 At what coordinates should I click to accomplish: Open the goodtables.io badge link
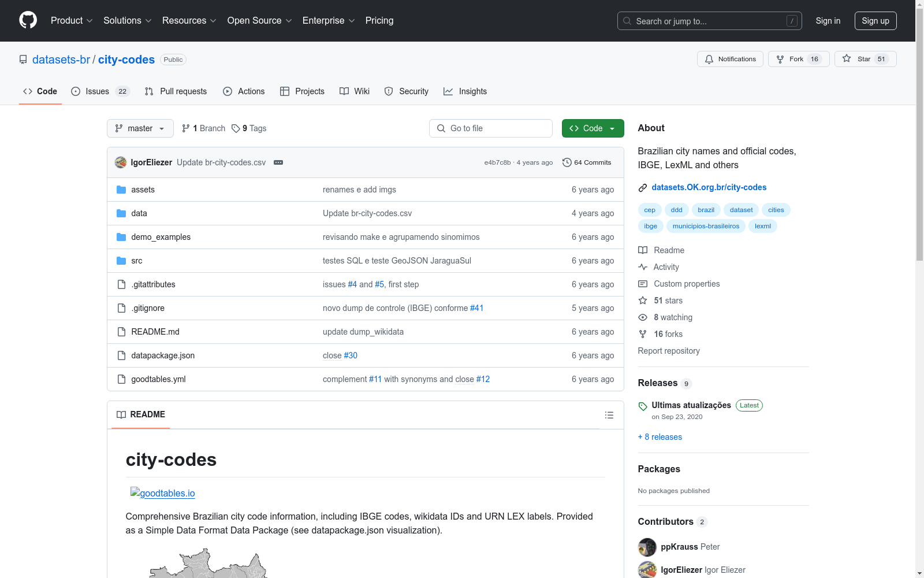(163, 493)
